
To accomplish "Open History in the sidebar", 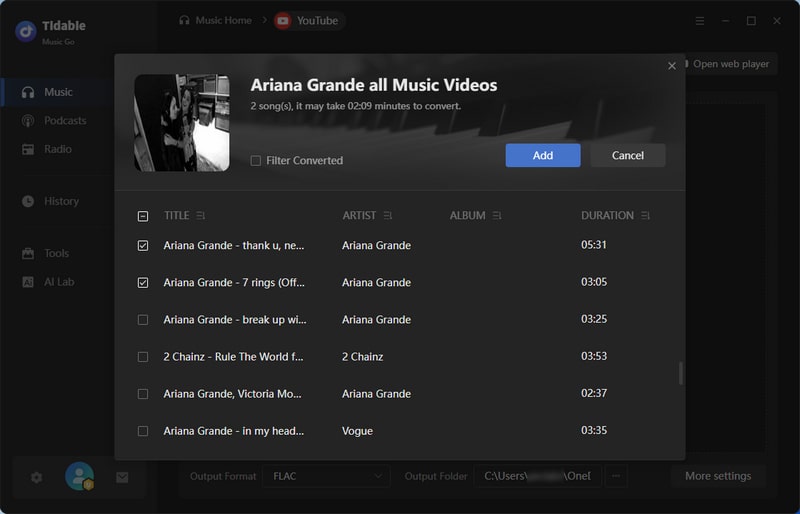I will click(x=51, y=201).
